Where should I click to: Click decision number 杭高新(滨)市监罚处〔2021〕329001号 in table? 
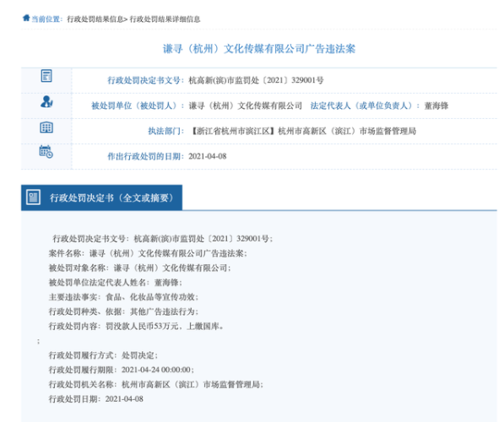pos(256,80)
